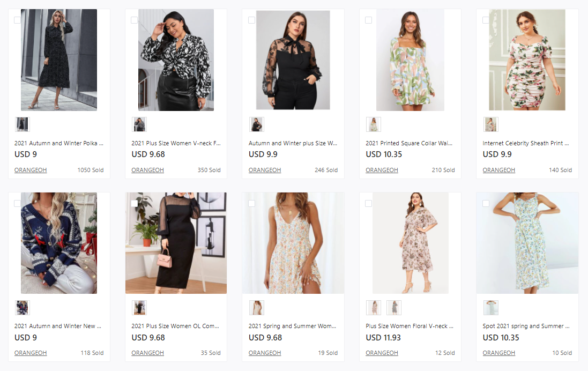Pick the second color swatch of Floral V-neck dress
This screenshot has height=371, width=588.
pos(394,308)
